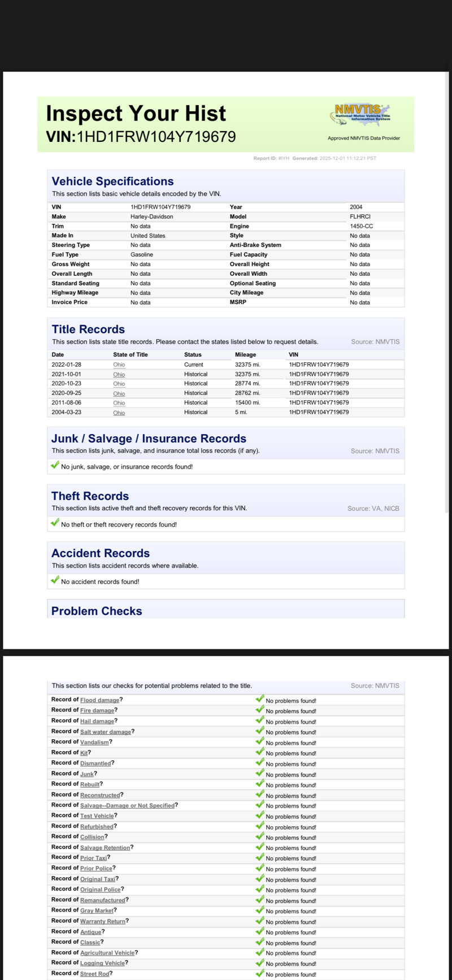The height and width of the screenshot is (980, 452).
Task: Open Ohio link for 2022-01-28 title
Action: coord(119,365)
